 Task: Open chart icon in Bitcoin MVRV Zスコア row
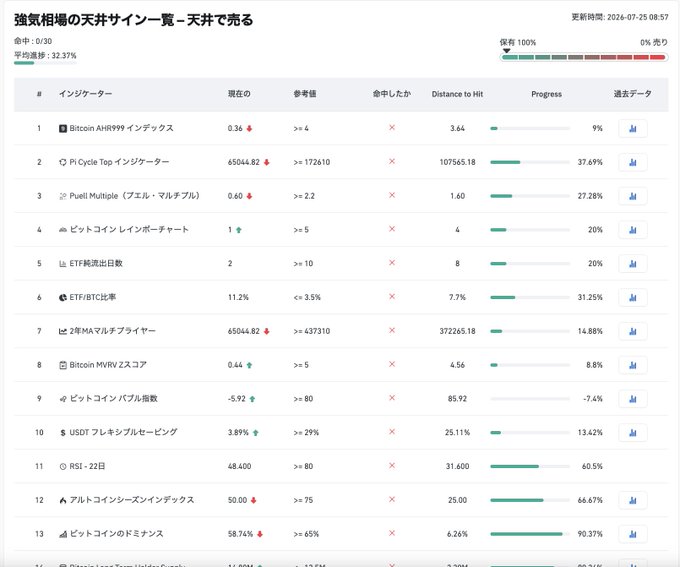tap(633, 365)
